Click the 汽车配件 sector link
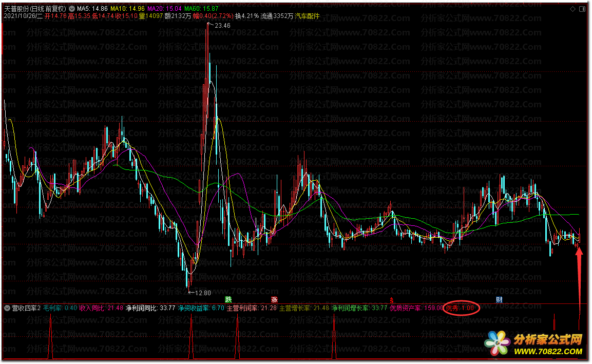Screen dimensions: 592x364 pos(308,16)
